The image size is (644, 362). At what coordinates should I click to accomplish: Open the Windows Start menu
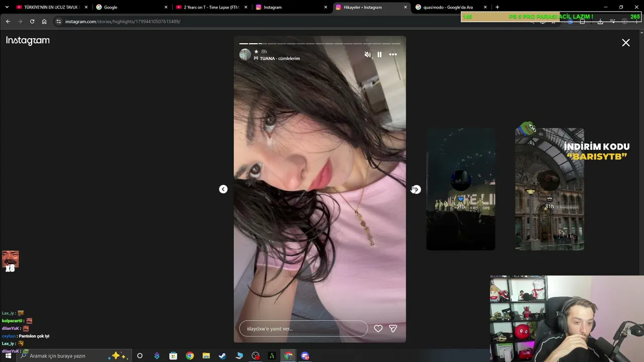tap(8, 356)
